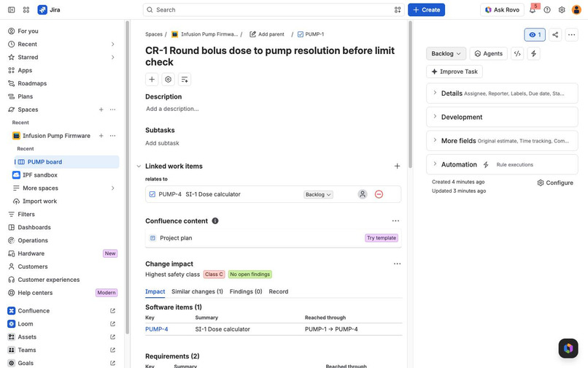The height and width of the screenshot is (368, 588).
Task: Click Try template on Project plan
Action: coord(382,238)
